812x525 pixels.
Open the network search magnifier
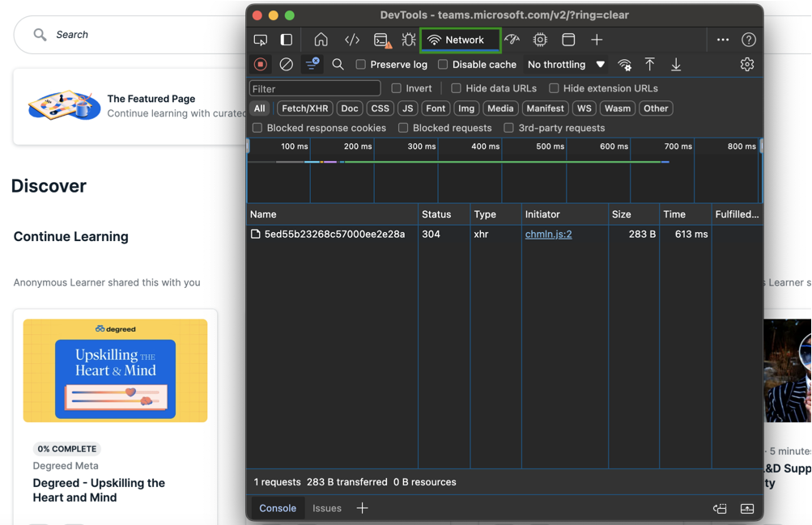pos(338,64)
